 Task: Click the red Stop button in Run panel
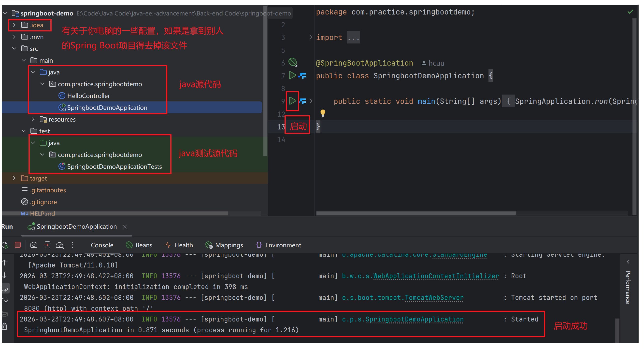17,245
